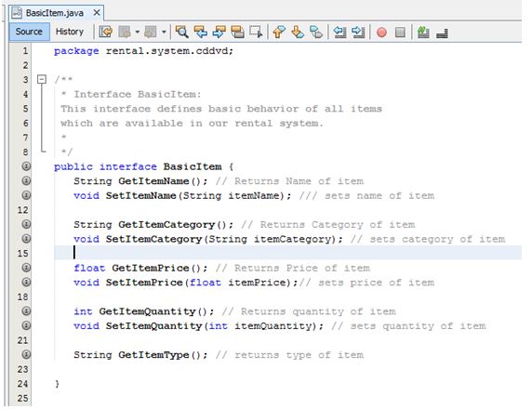
Task: Switch to the History view
Action: pyautogui.click(x=70, y=32)
